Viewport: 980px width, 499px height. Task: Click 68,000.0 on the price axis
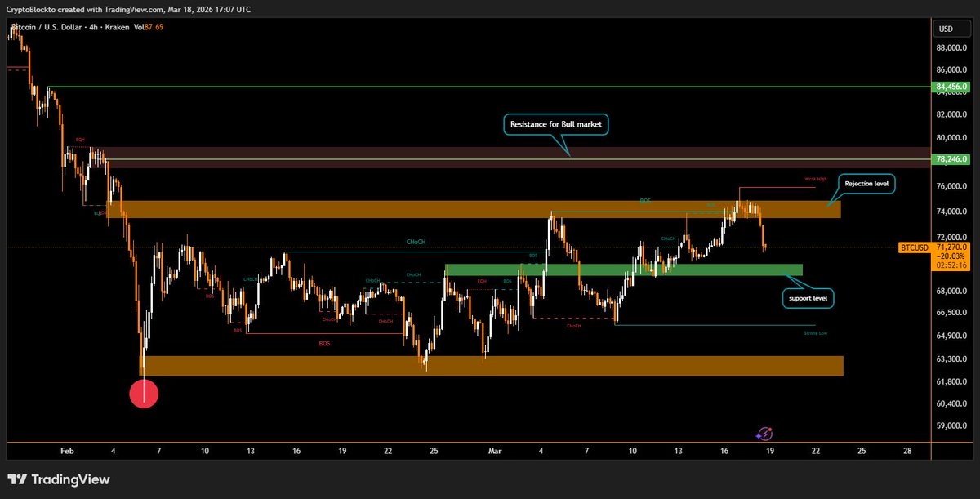pos(951,292)
